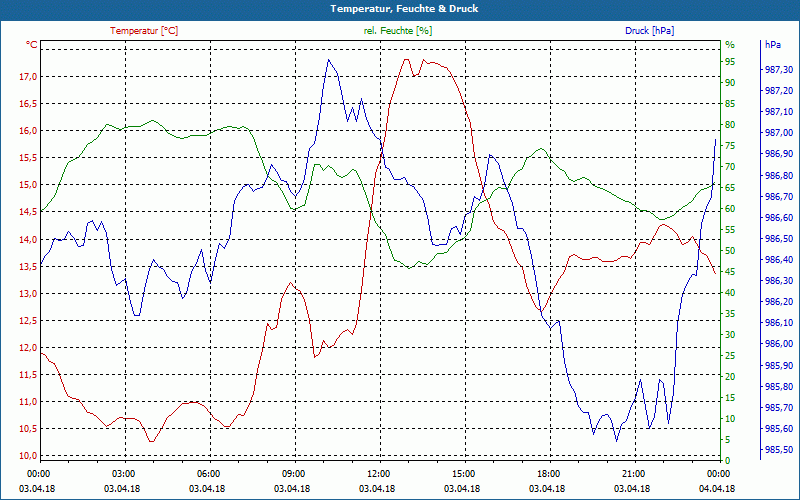The height and width of the screenshot is (500, 800).
Task: Click the '13,0' temperature axis value
Action: pyautogui.click(x=28, y=293)
